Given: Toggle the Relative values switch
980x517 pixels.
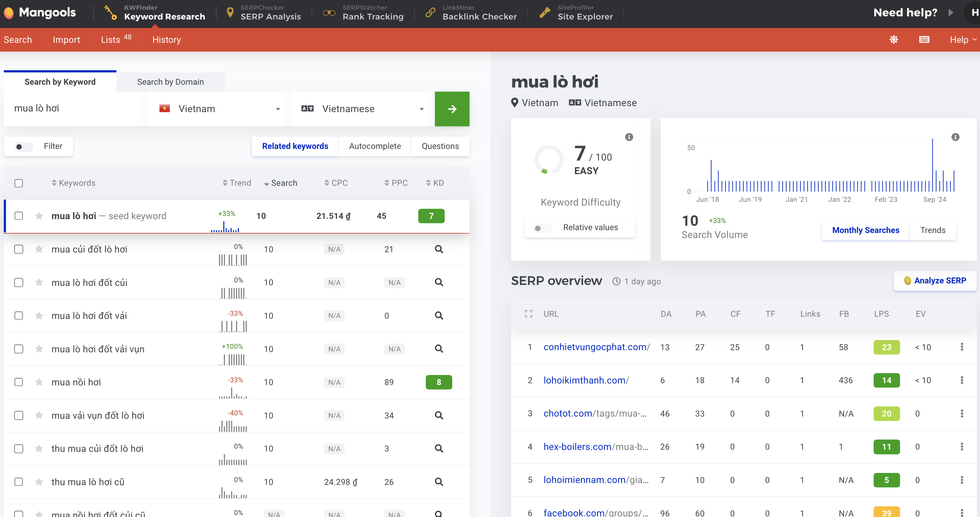Looking at the screenshot, I should [543, 228].
